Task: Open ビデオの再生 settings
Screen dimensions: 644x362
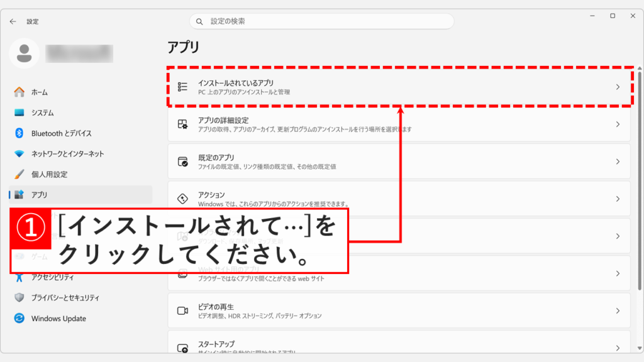Action: click(x=399, y=310)
